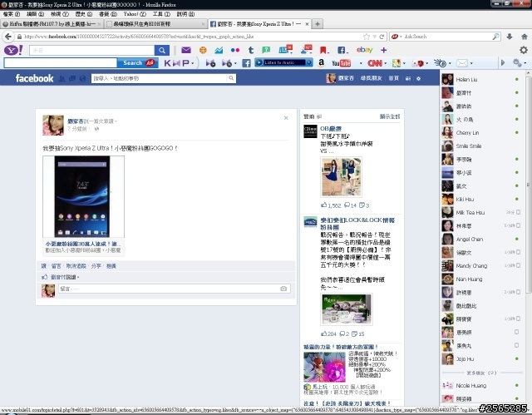Open the Amazon icon in Ask toolbar
Screen dimensions: 532x415
[x=321, y=63]
